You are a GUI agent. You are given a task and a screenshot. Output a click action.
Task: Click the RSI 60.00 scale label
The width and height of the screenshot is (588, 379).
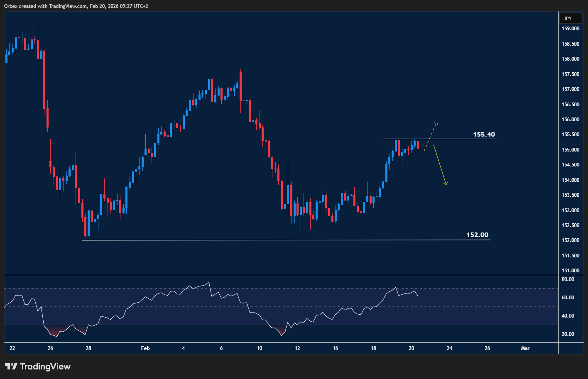coord(568,298)
